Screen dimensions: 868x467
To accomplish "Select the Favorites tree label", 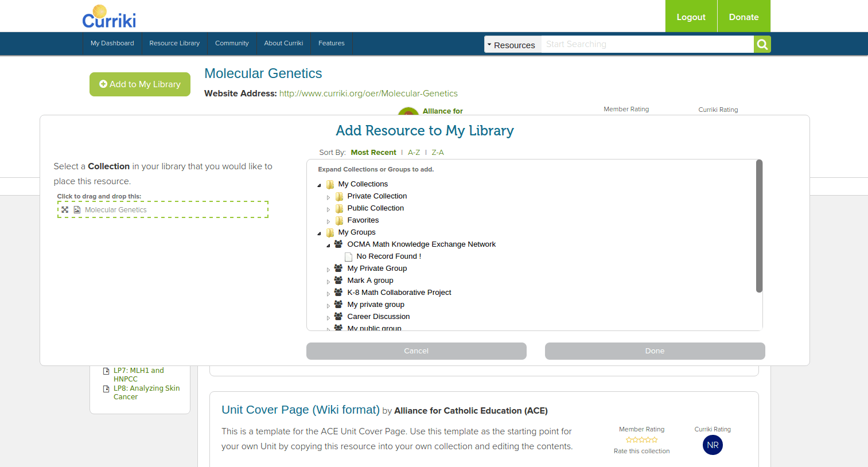I will 363,220.
